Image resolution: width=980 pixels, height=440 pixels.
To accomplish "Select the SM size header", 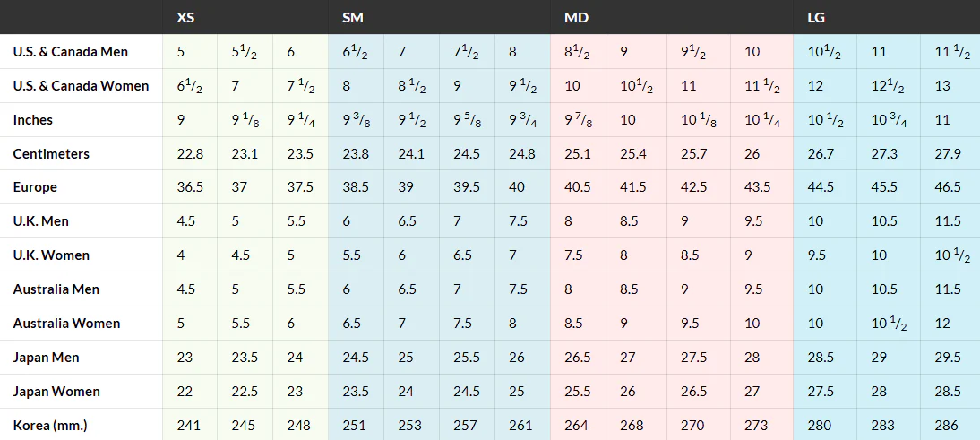I will click(353, 18).
